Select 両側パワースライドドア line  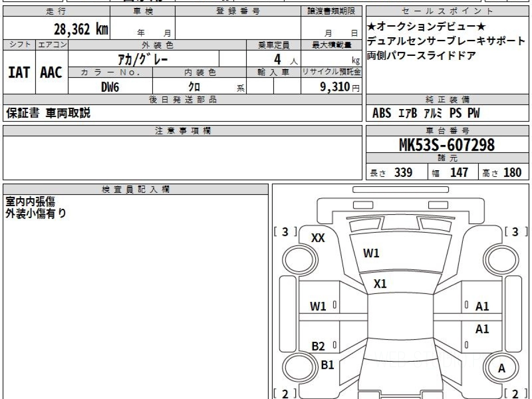tap(421, 56)
